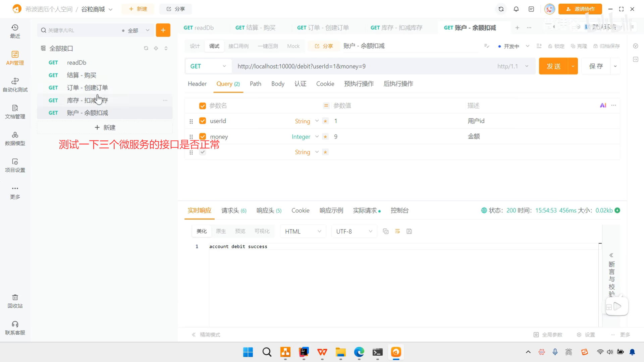
Task: Open the UTF-8 encoding dropdown
Action: click(354, 231)
